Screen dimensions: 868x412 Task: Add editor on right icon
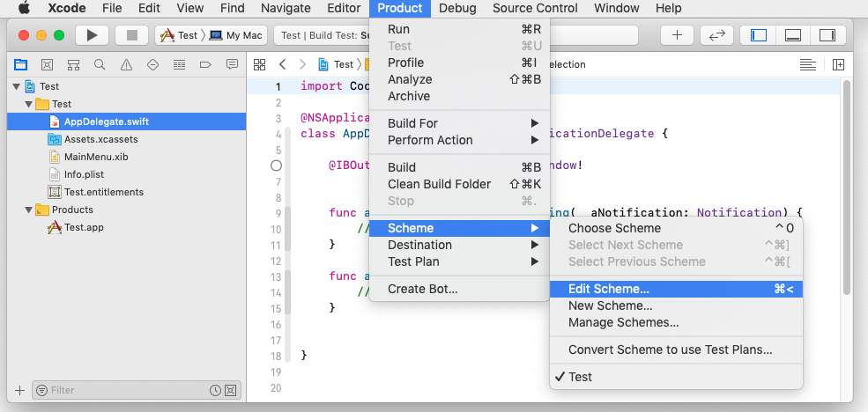coord(839,64)
